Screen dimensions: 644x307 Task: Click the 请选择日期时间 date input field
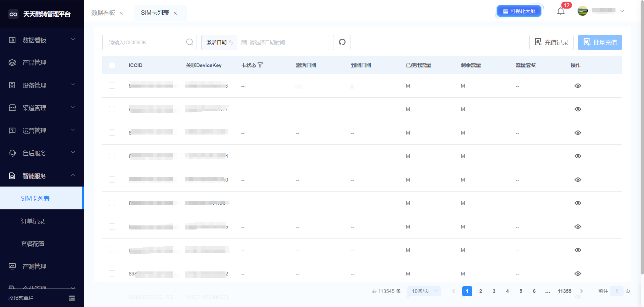tap(285, 42)
